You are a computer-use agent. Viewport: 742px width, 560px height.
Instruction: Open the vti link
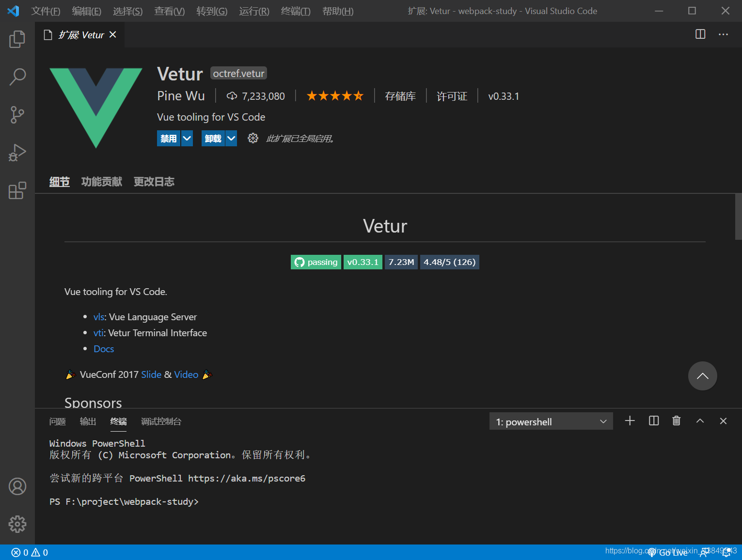click(x=98, y=333)
